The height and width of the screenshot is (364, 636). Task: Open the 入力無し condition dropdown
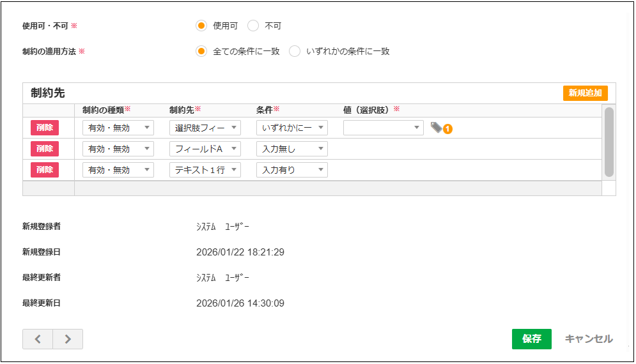point(291,149)
